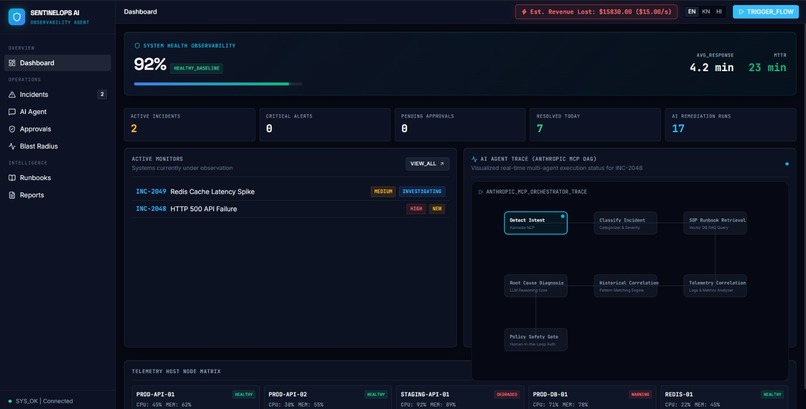This screenshot has width=806, height=409.
Task: Click 'Redis Cache Latency Spike' title
Action: coord(212,192)
